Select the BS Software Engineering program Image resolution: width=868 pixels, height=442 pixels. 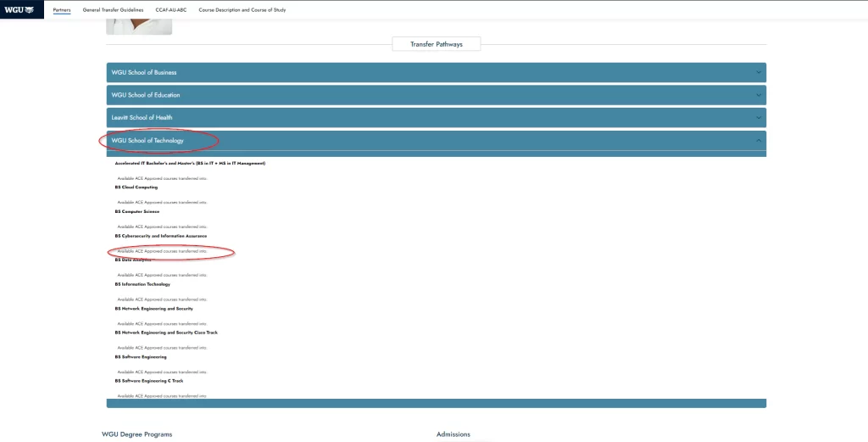pos(141,357)
